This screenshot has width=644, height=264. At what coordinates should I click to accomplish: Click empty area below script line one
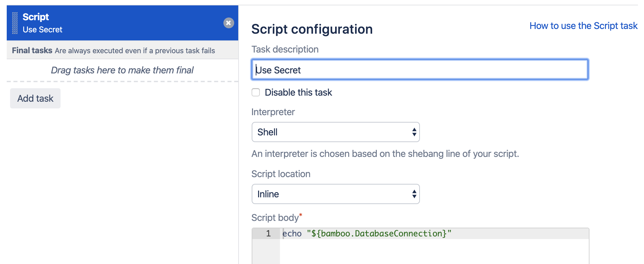tap(434, 252)
